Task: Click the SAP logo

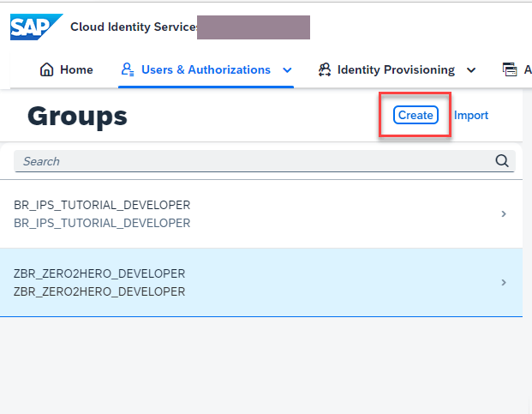Action: 35,27
